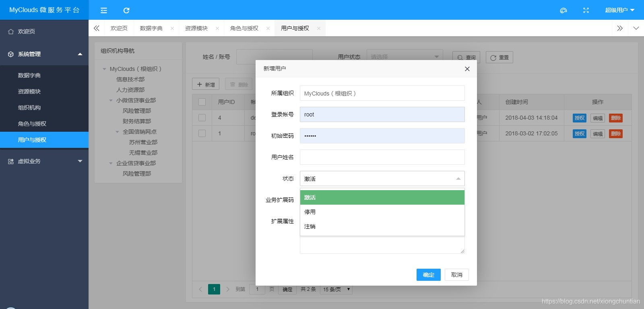Screen dimensions: 644x309
Task: Check the row for user ID 1
Action: pyautogui.click(x=202, y=133)
